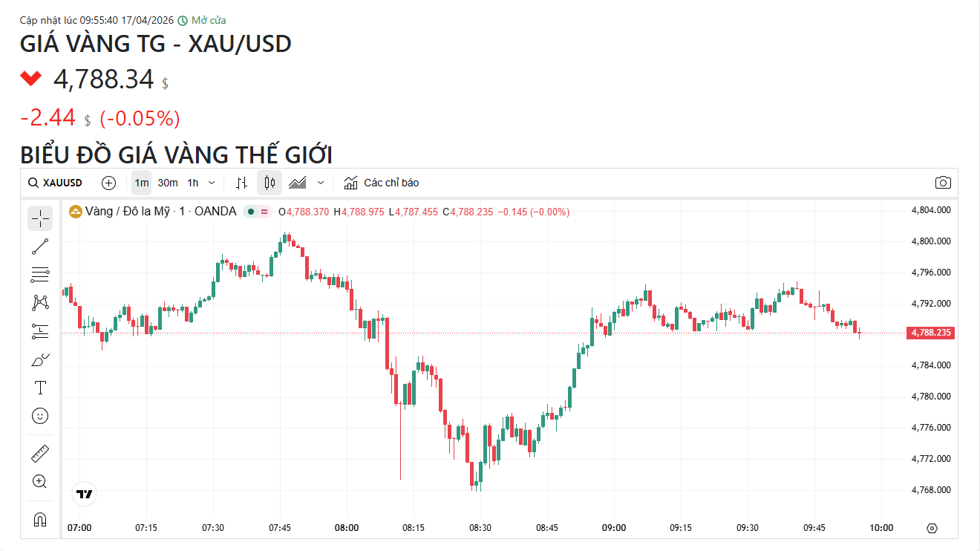Screen dimensions: 980x551
Task: Select the 1h timeframe
Action: 193,183
